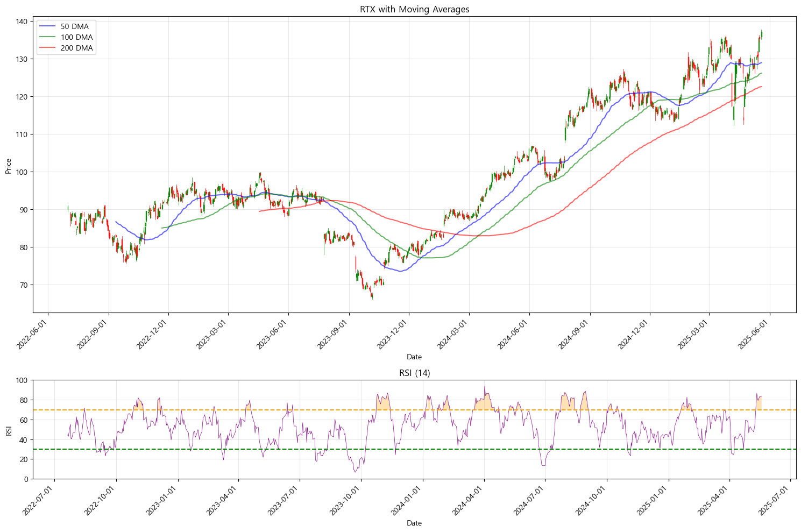The image size is (801, 532).
Task: Select the "200 DMA" legend label
Action: tap(77, 48)
